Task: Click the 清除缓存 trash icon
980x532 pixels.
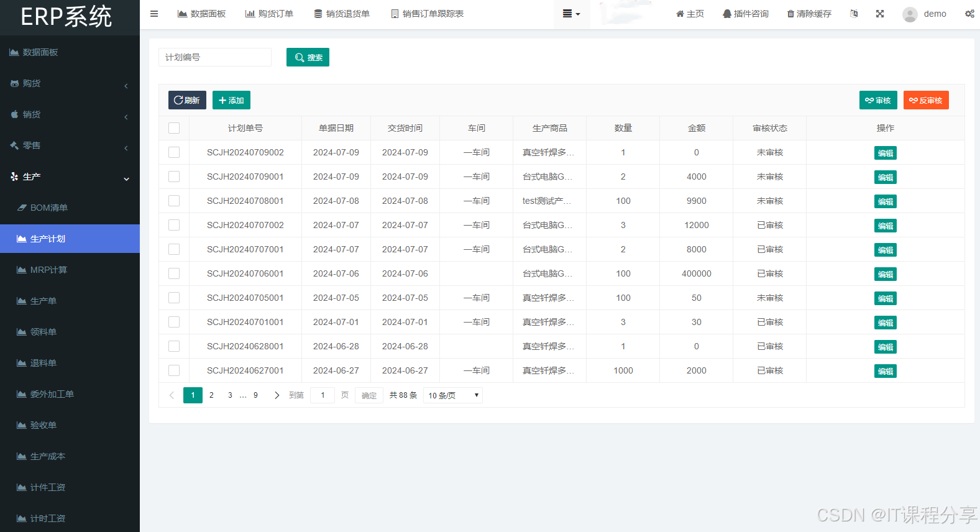Action: tap(790, 14)
